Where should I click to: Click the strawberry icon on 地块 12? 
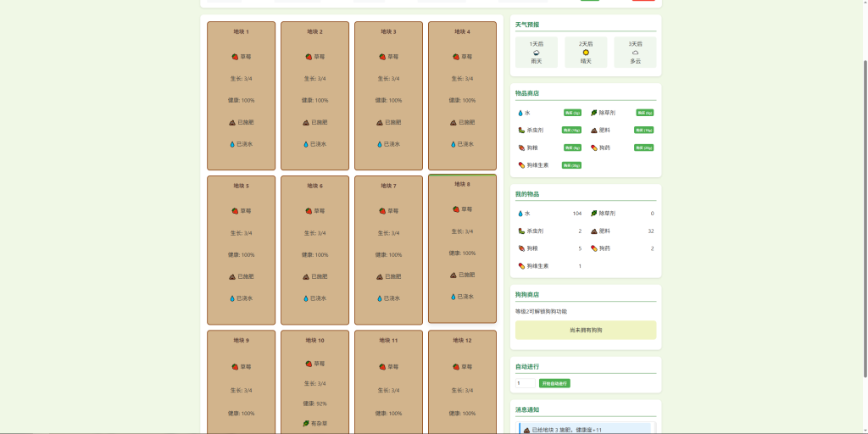coord(455,366)
